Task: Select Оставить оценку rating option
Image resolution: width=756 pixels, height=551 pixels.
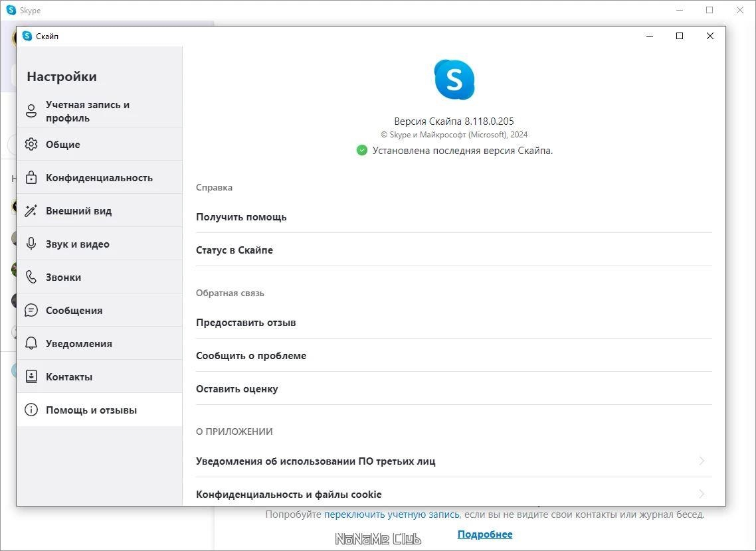Action: point(237,389)
